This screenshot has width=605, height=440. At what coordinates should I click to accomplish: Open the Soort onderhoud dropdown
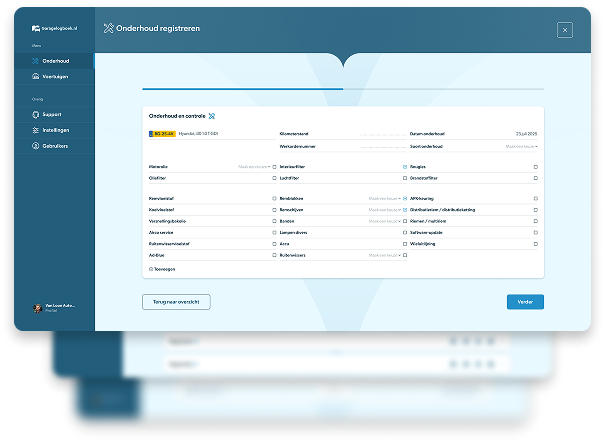tap(522, 146)
